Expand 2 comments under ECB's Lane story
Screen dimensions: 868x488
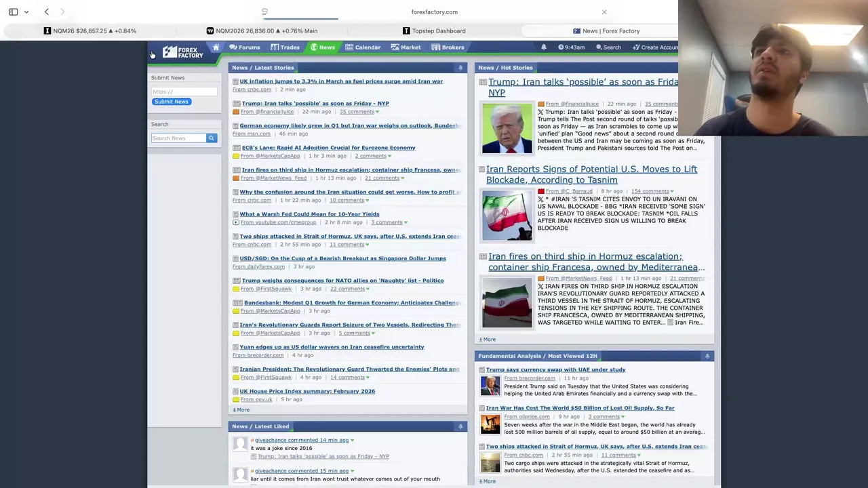coord(372,156)
